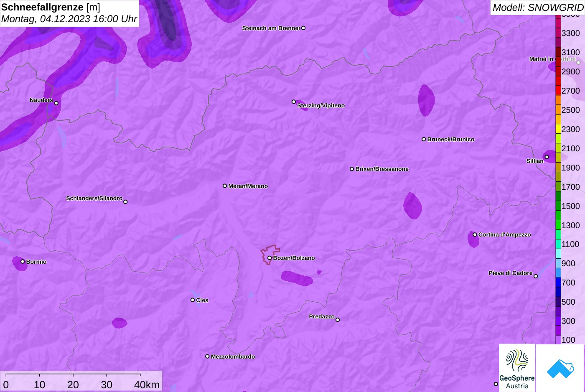585x392 pixels.
Task: Click the Steinach am Brenner marker dot
Action: (303, 28)
